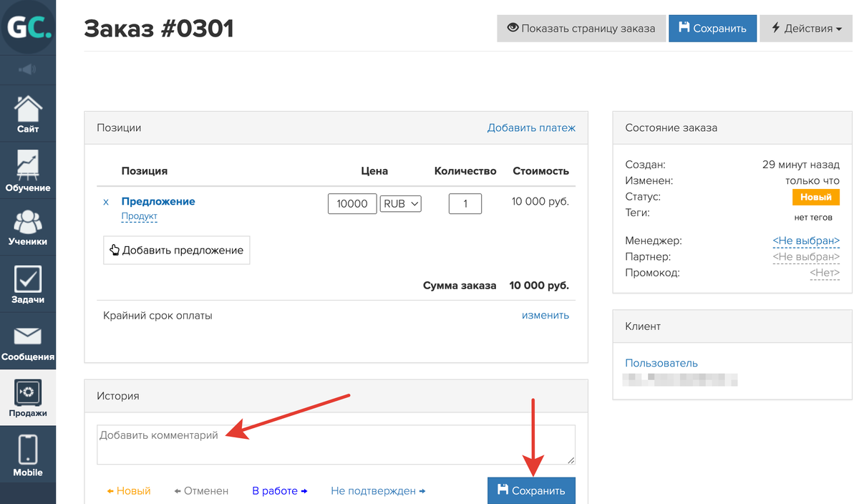Click Добавить предложение button

click(177, 251)
